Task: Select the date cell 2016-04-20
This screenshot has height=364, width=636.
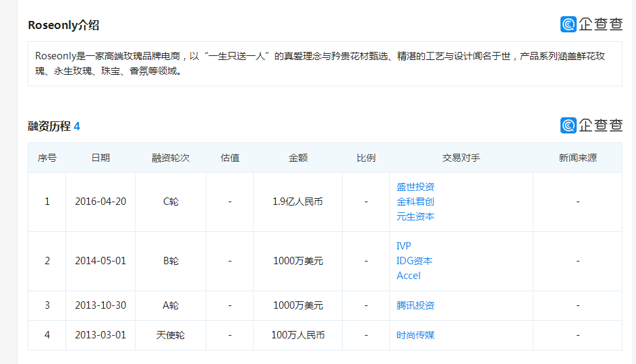Action: [x=100, y=202]
